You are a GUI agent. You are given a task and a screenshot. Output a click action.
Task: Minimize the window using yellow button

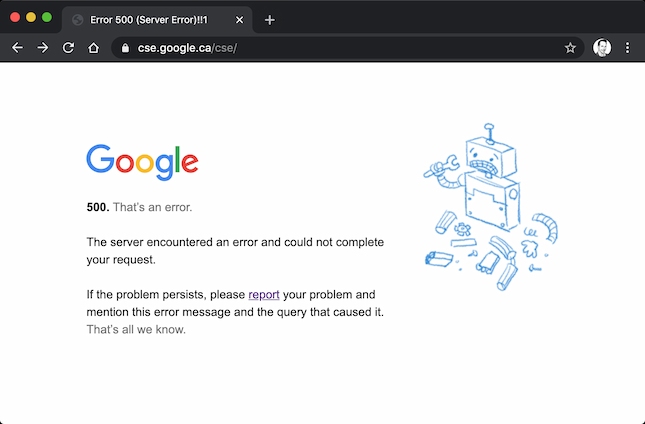click(x=31, y=18)
